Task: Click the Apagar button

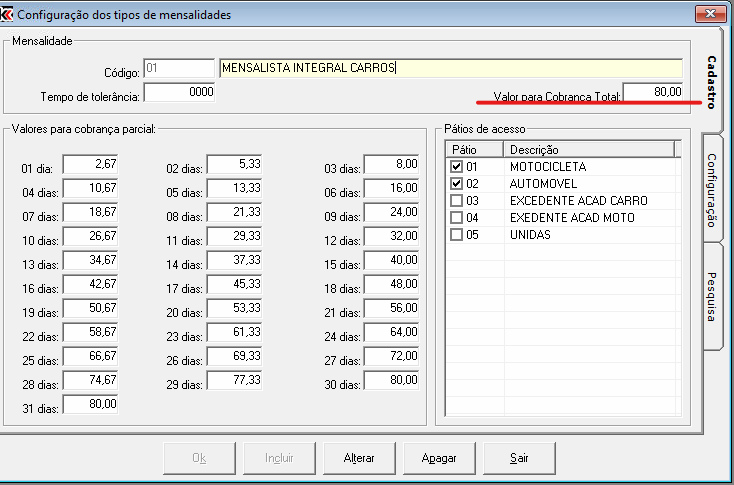Action: [x=439, y=458]
